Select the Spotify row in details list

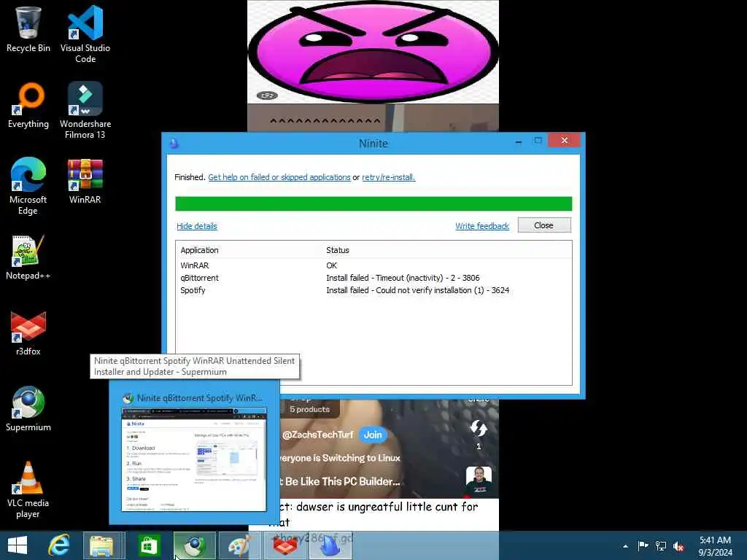coord(373,290)
